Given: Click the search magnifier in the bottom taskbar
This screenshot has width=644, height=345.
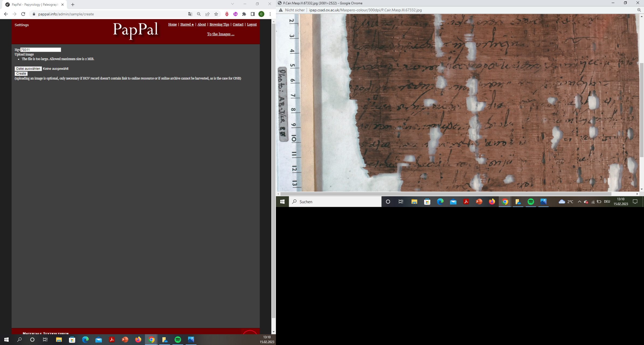Looking at the screenshot, I should coord(19,340).
